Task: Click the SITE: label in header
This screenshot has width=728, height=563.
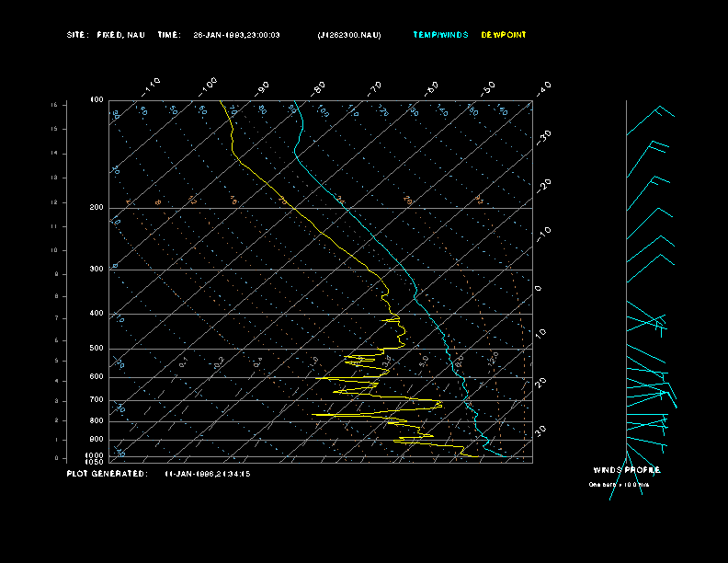Action: point(76,35)
